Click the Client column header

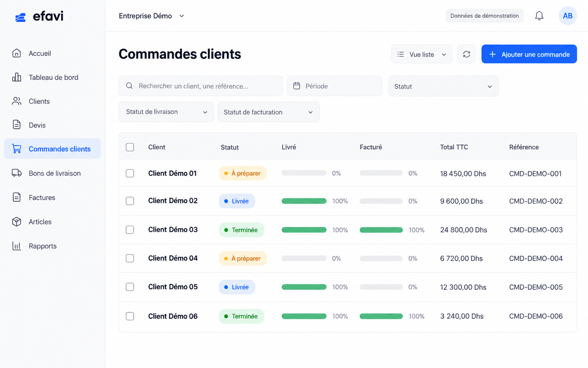(x=156, y=147)
